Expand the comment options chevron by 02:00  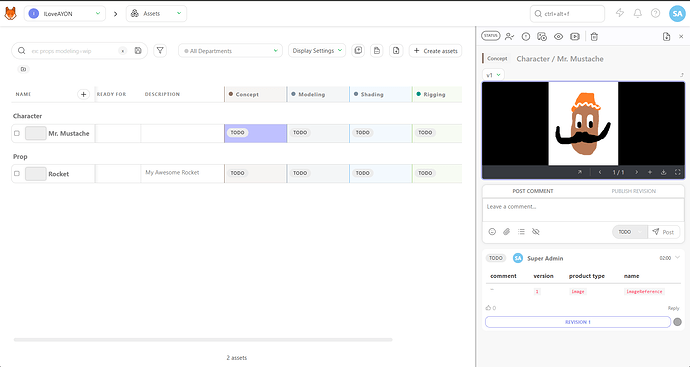click(678, 257)
